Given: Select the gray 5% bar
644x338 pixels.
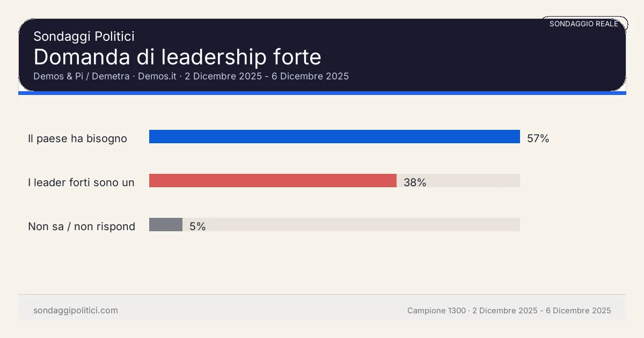Looking at the screenshot, I should tap(166, 225).
